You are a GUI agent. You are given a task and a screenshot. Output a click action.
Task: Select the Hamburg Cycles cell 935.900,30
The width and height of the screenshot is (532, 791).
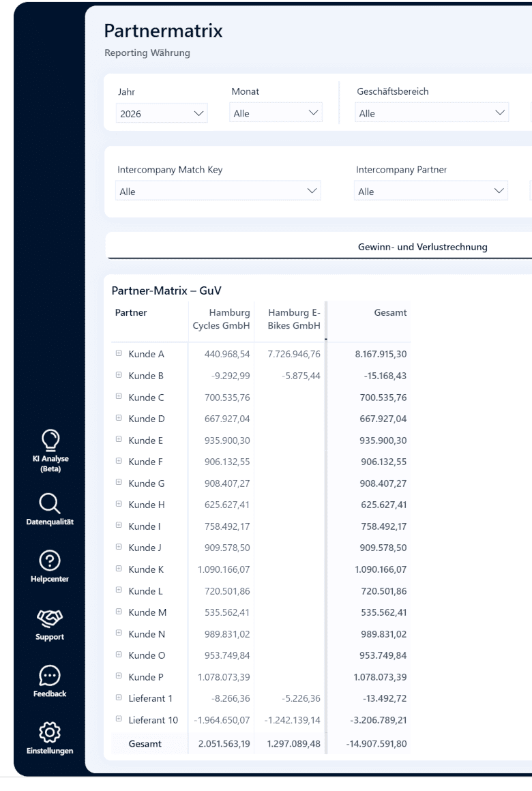[x=226, y=441]
